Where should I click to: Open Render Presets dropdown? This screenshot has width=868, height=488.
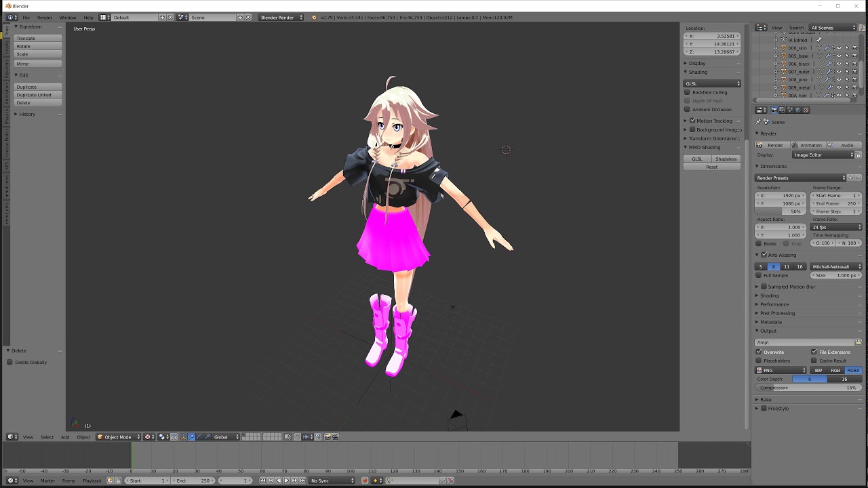801,178
